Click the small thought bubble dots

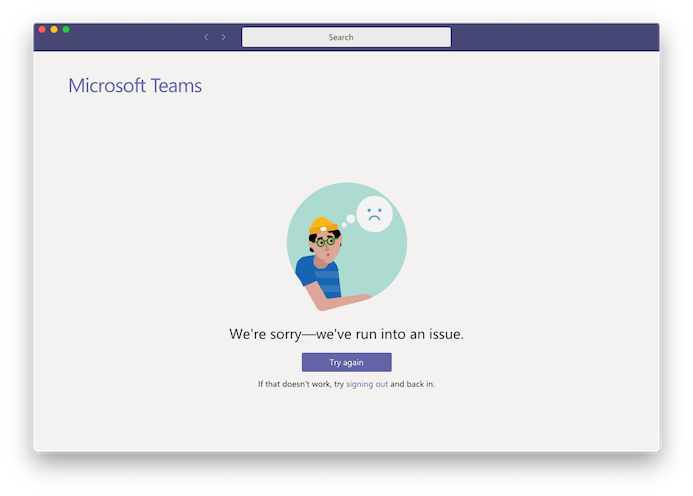click(348, 221)
